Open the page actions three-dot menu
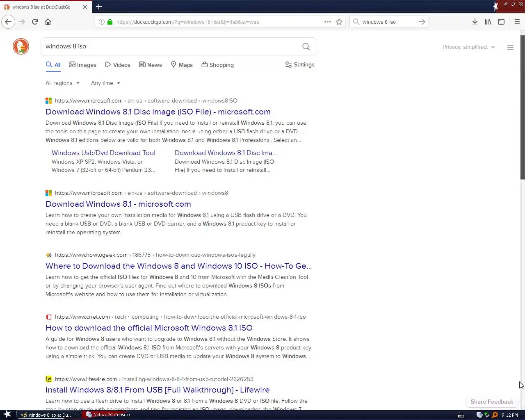Image resolution: width=525 pixels, height=420 pixels. tap(328, 22)
